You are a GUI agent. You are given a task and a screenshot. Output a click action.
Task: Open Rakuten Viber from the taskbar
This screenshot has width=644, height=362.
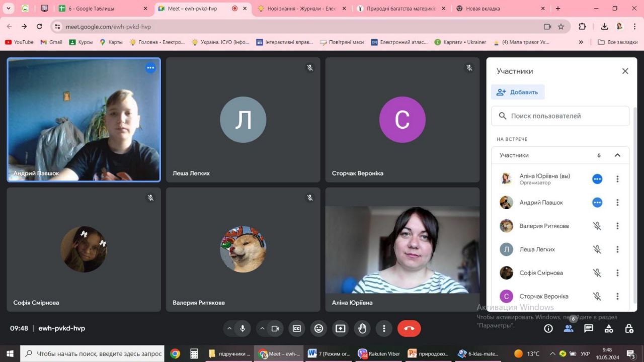(379, 353)
